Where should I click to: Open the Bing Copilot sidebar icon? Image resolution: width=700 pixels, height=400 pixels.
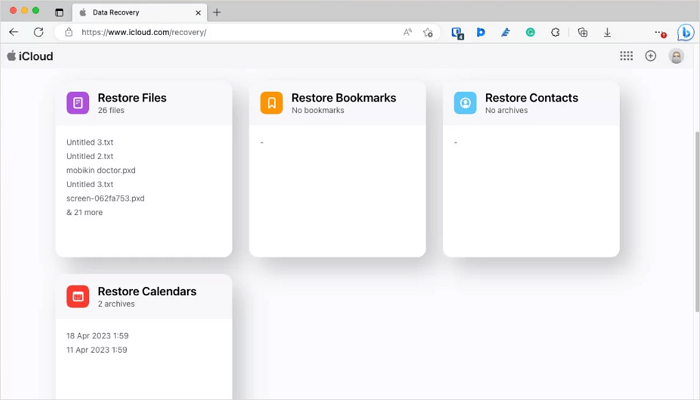click(685, 32)
